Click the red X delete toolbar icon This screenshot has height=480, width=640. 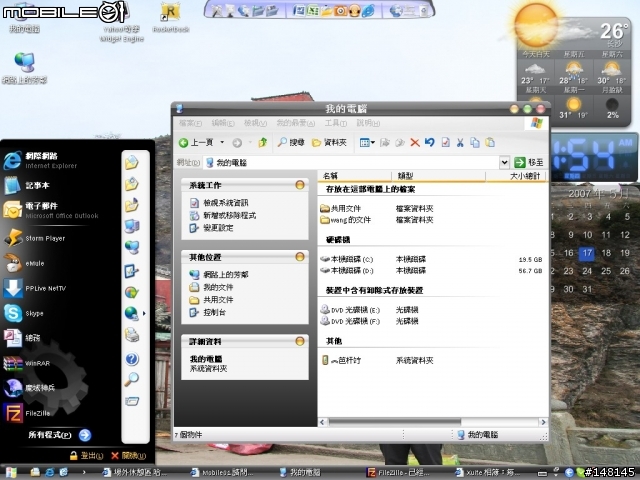point(415,142)
